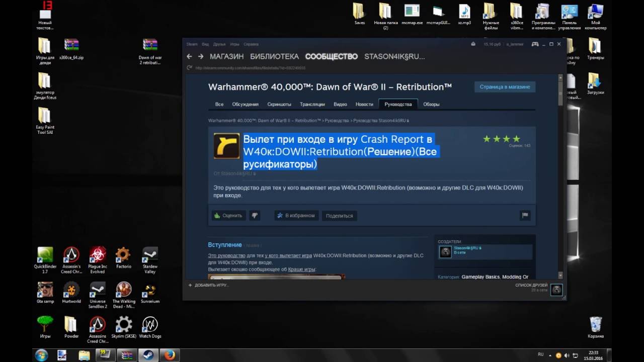Open СПИСОК ДРУЗЕЙ friends list
This screenshot has width=644, height=362.
pyautogui.click(x=531, y=285)
